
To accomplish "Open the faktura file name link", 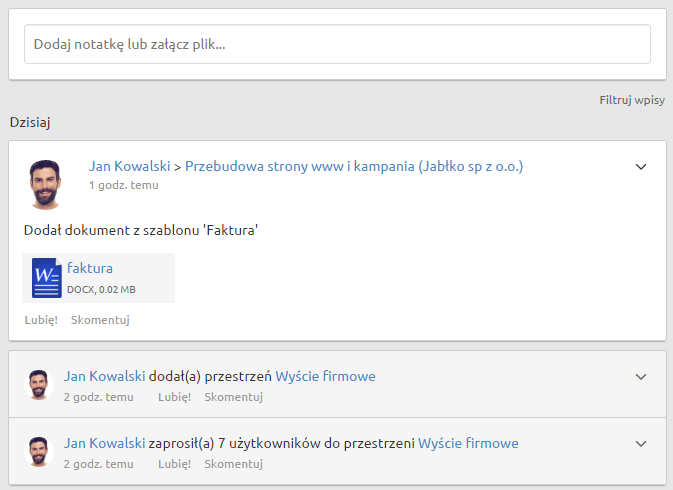I will (90, 268).
